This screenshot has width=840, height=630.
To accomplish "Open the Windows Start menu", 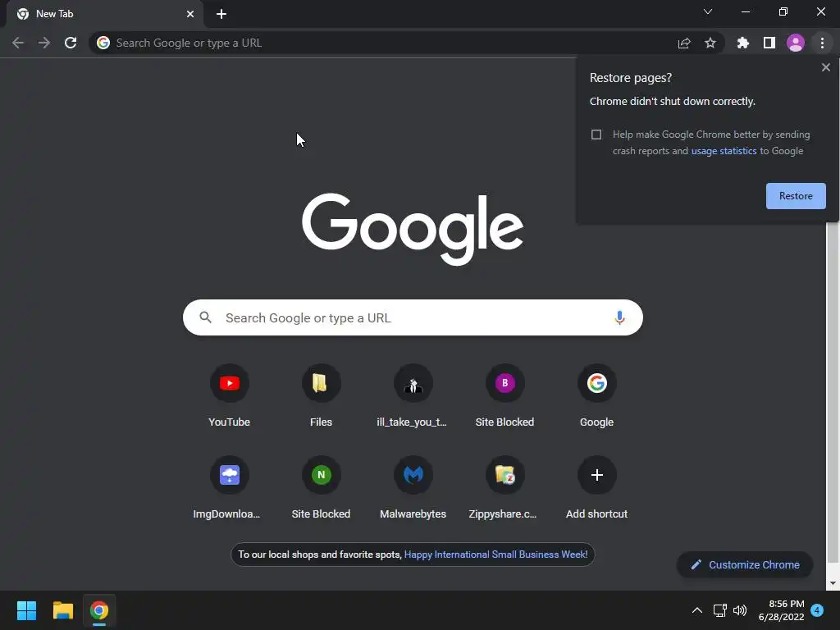I will pos(26,610).
